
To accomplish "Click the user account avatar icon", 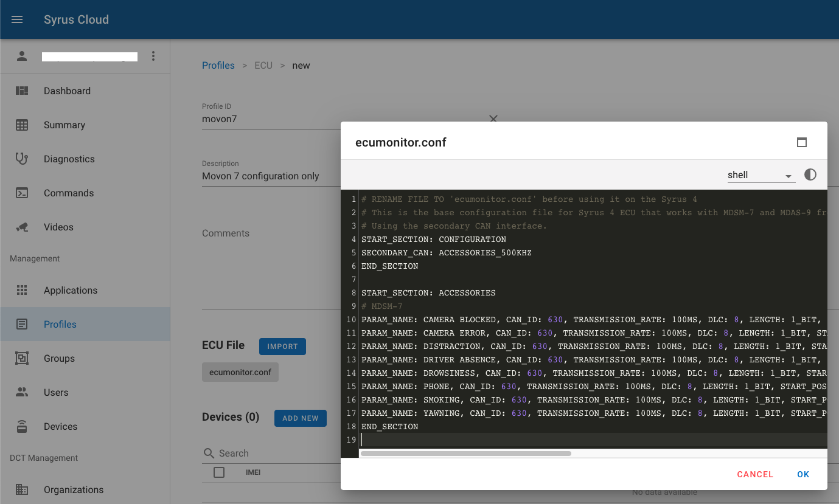I will tap(22, 56).
